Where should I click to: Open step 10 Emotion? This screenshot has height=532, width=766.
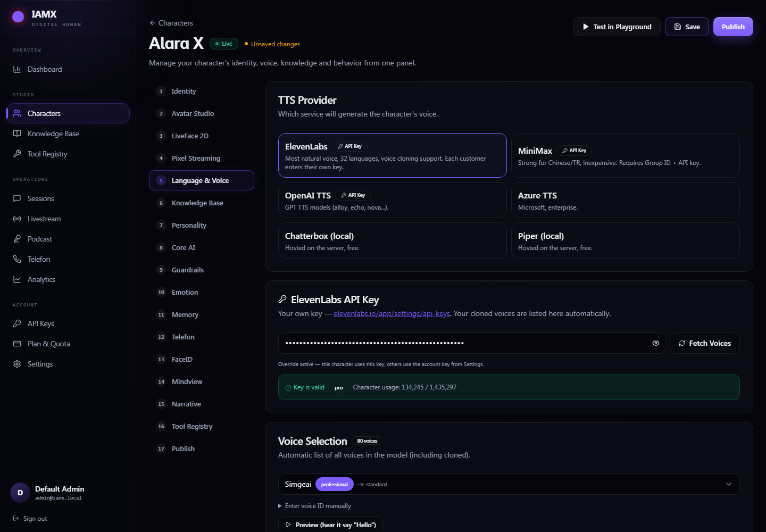click(x=202, y=292)
